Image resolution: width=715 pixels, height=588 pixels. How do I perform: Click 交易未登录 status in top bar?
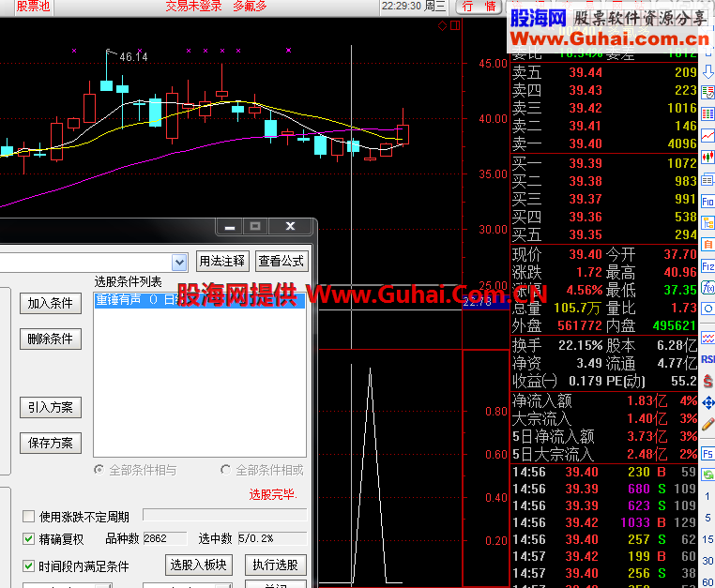(x=194, y=6)
